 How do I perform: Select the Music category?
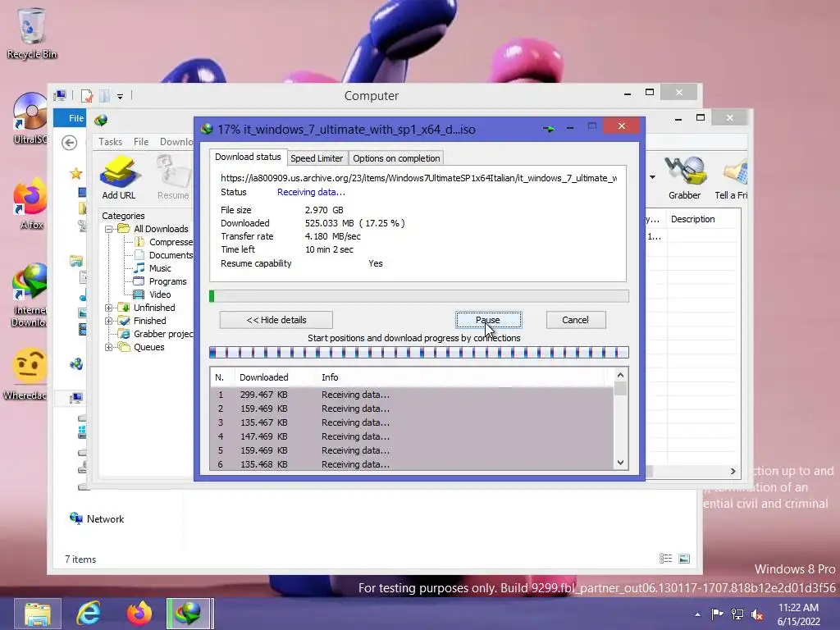coord(153,268)
